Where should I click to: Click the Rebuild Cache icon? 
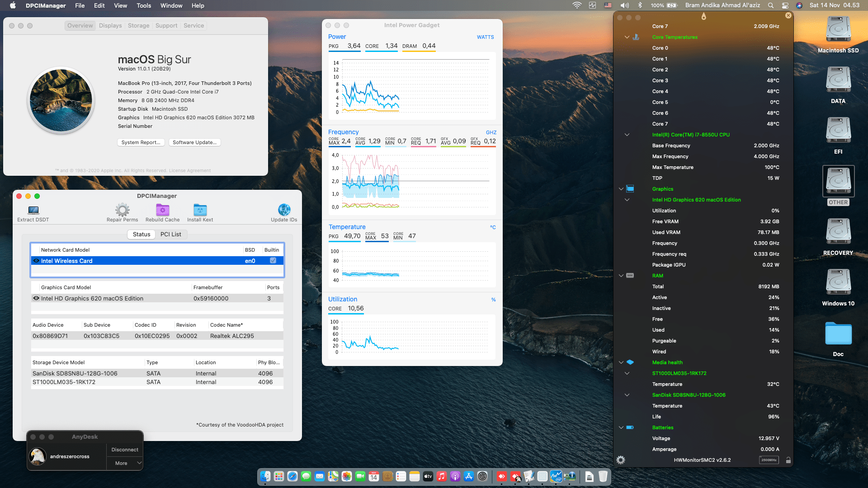click(x=162, y=210)
